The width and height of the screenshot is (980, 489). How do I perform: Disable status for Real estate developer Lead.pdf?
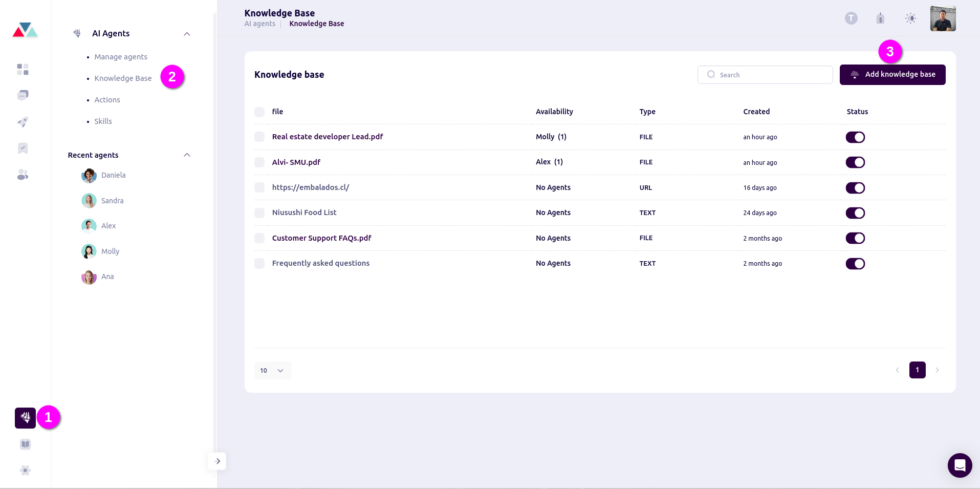click(855, 137)
